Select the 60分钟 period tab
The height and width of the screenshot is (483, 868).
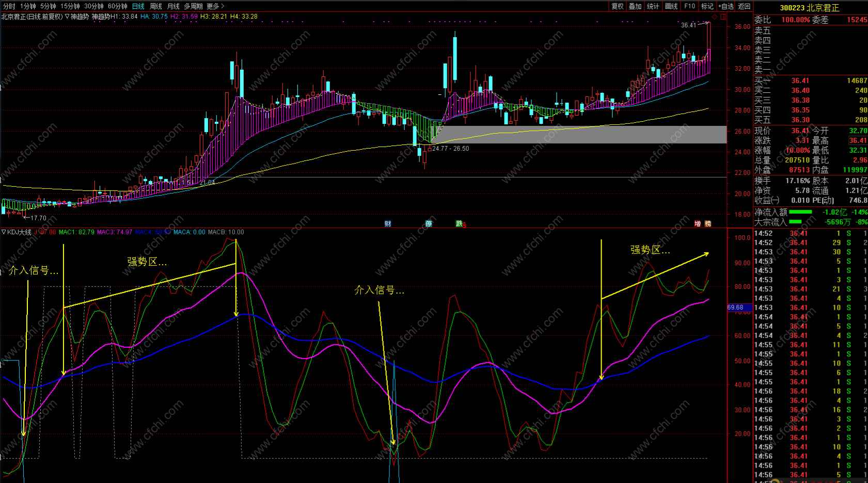point(118,6)
